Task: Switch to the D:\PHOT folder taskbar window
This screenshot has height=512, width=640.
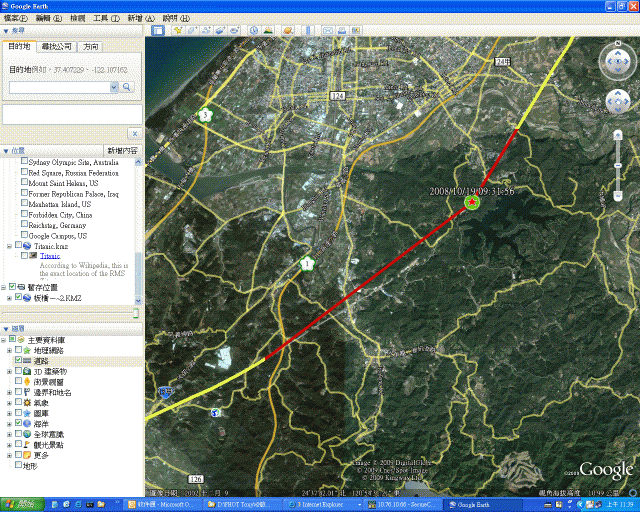Action: click(241, 505)
